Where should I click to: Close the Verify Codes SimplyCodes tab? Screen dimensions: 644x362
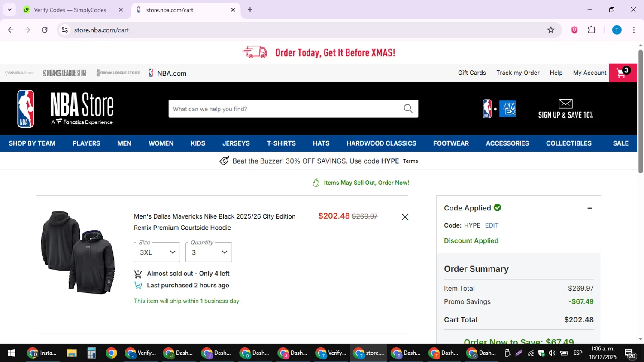click(x=121, y=10)
